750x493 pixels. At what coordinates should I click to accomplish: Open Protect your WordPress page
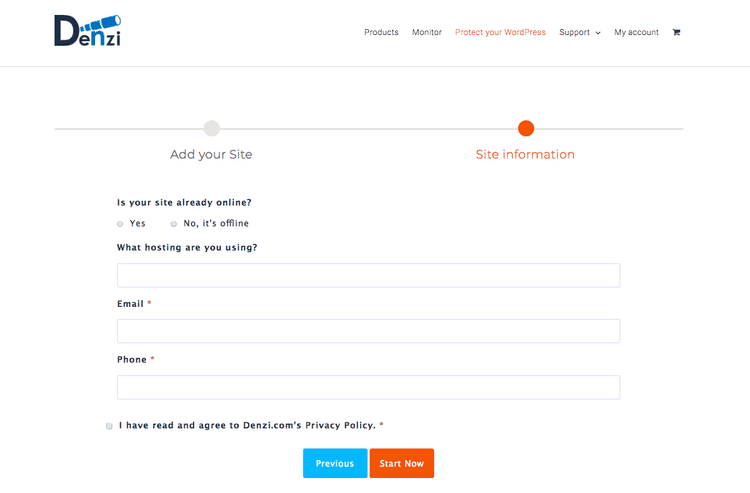point(500,32)
